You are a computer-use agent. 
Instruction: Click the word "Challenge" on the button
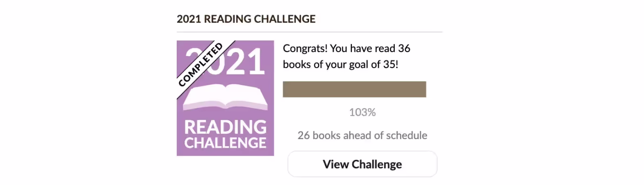pyautogui.click(x=376, y=164)
